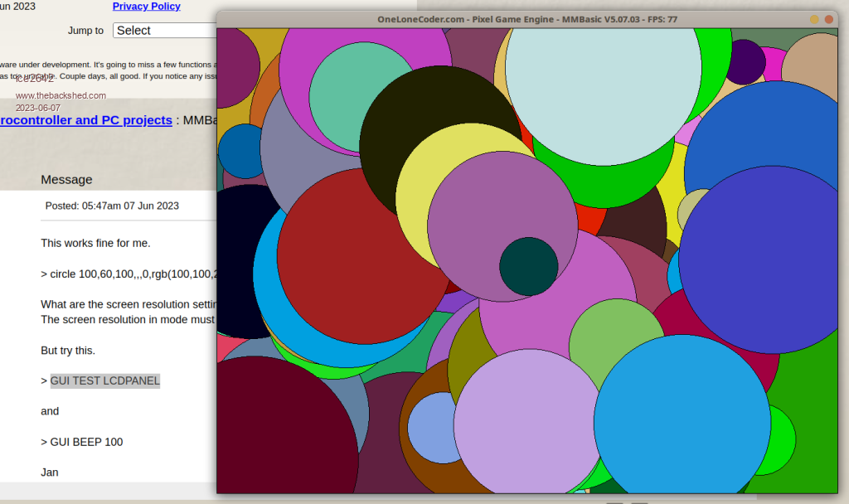This screenshot has height=504, width=849.
Task: Click the small dark teal circle
Action: (x=528, y=266)
